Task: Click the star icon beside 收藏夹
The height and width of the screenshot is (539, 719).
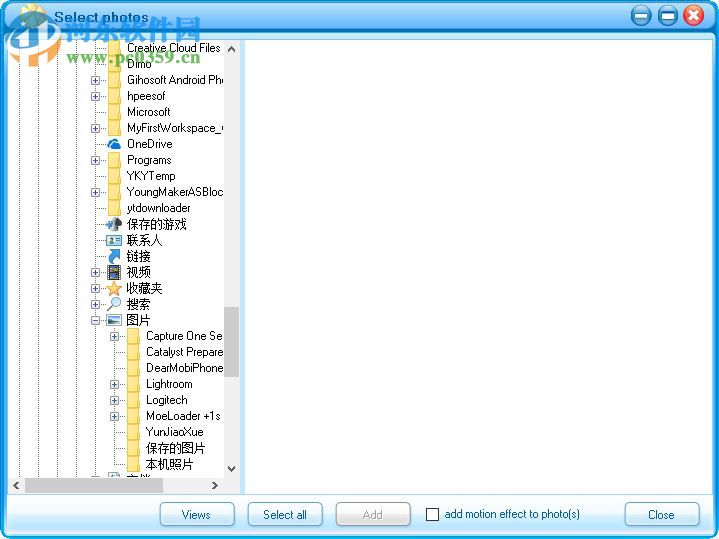Action: (114, 289)
